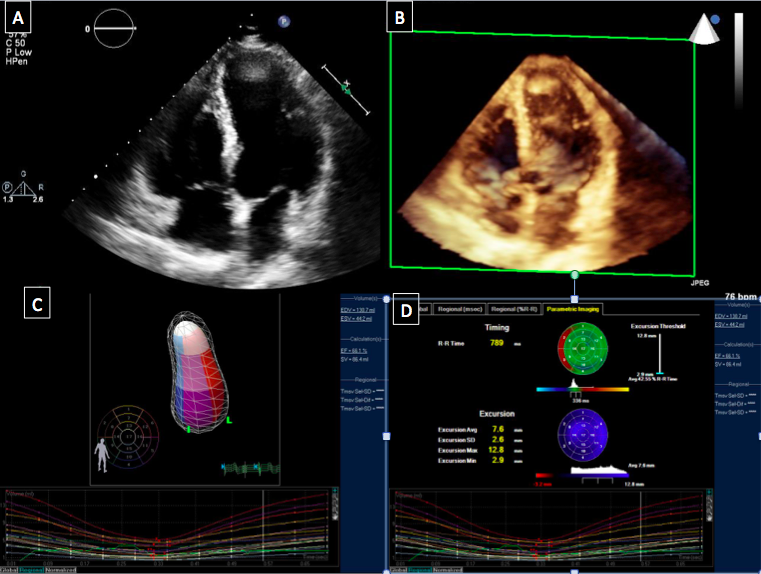The height and width of the screenshot is (574, 761).
Task: Click the square handle above the Parametric Imaging tab
Action: click(x=575, y=298)
